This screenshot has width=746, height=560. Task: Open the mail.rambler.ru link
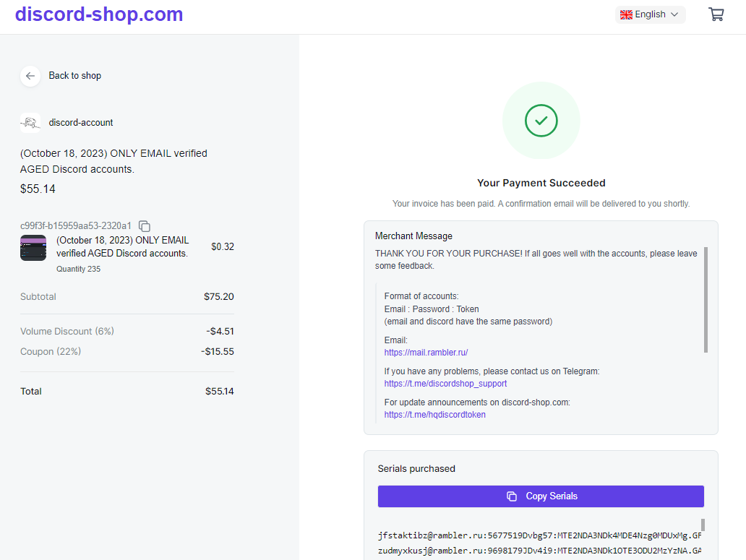coord(426,353)
